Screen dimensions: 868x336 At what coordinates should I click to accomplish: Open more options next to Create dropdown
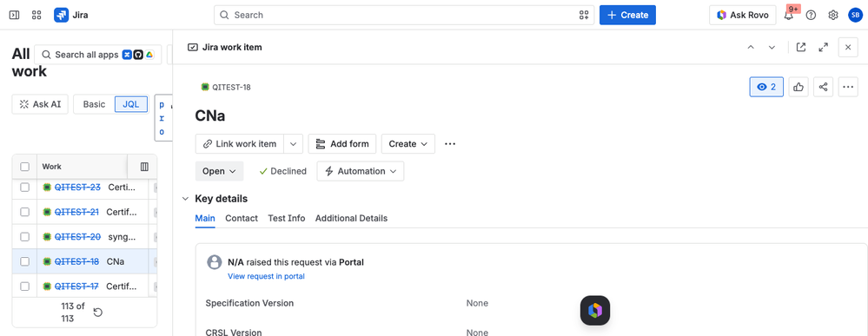450,144
